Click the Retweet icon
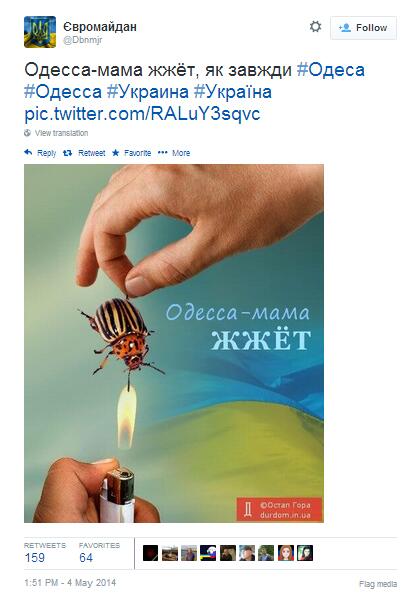Screen dimensions: 418x604 click(67, 153)
